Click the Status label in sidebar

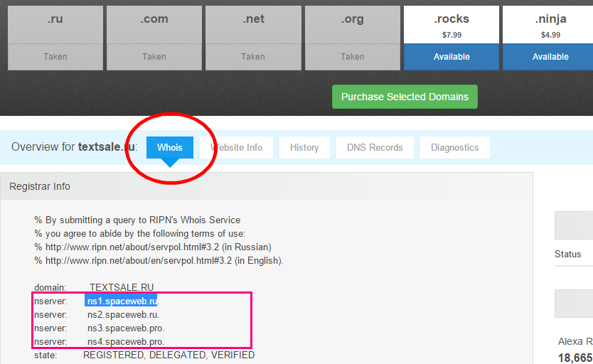(567, 255)
